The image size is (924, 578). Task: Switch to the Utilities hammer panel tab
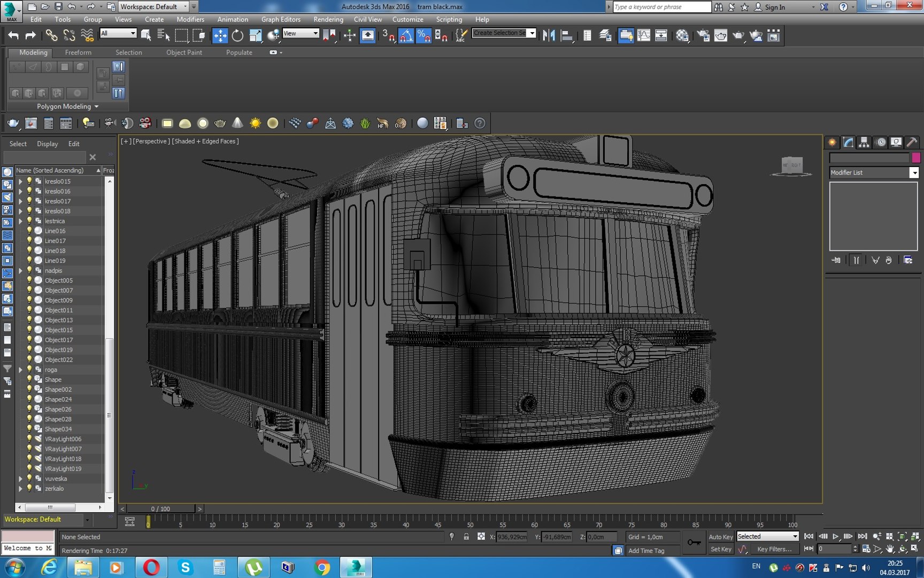point(912,142)
